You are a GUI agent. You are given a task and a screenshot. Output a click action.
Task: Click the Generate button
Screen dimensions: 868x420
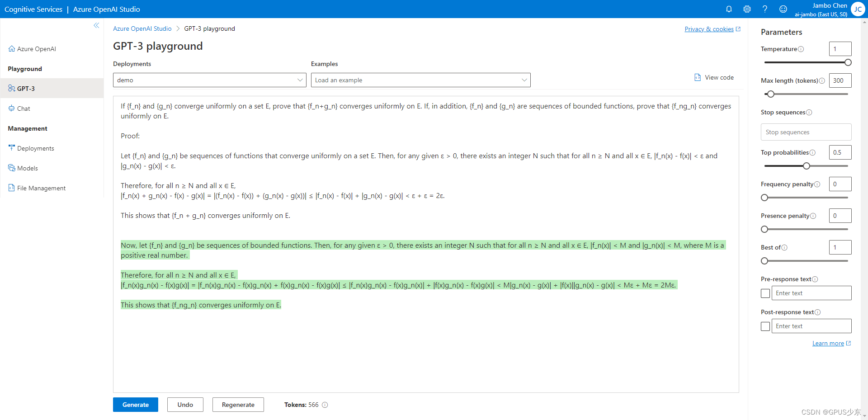(136, 405)
